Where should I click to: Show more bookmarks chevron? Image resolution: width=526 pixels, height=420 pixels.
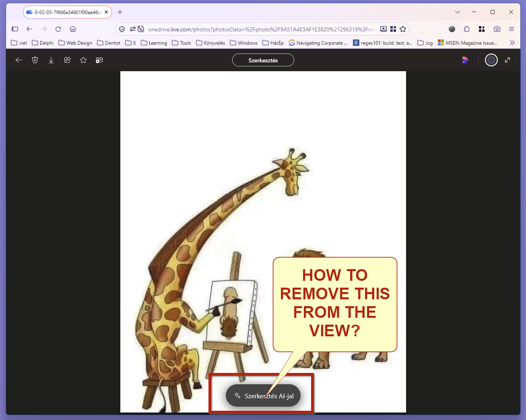[512, 43]
